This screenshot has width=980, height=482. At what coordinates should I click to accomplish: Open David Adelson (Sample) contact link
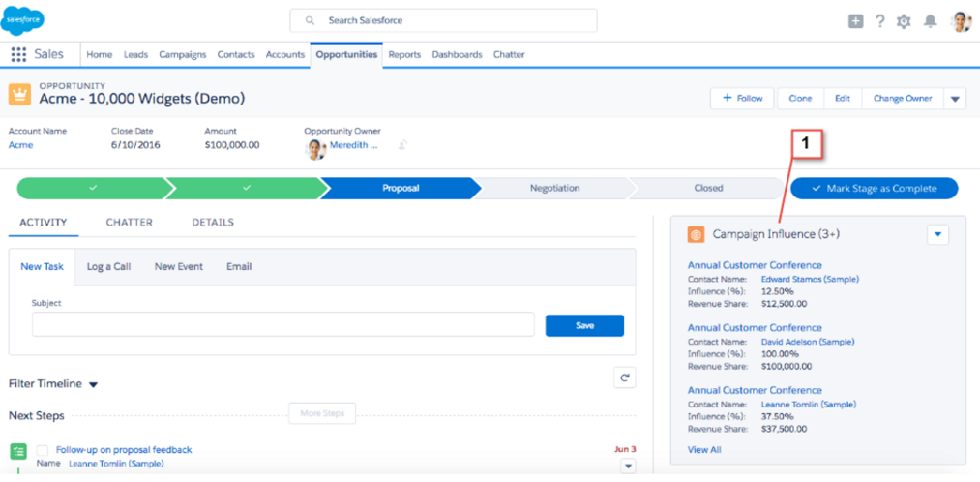coord(808,342)
